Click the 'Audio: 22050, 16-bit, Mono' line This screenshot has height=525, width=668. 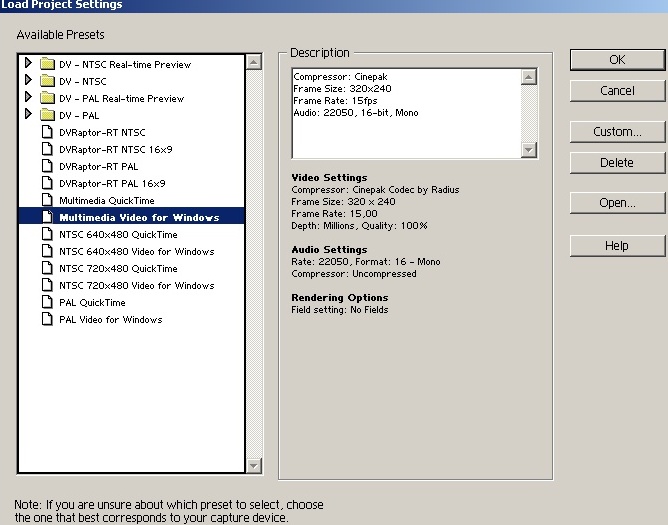pos(356,112)
